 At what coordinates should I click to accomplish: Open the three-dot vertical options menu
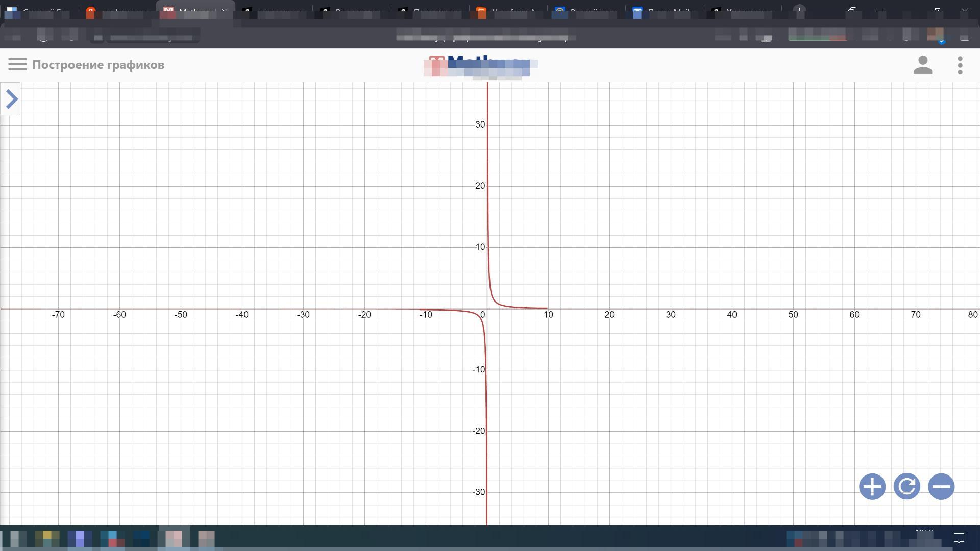pyautogui.click(x=960, y=65)
